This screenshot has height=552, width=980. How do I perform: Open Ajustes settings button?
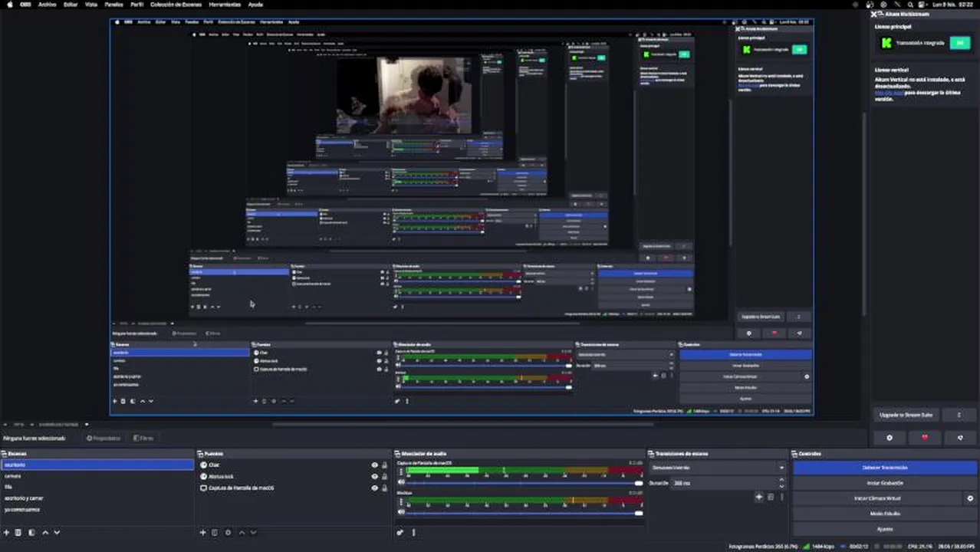coord(885,529)
